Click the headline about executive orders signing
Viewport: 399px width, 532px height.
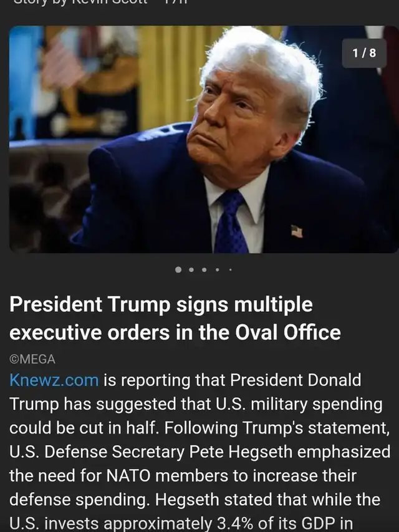pos(175,318)
